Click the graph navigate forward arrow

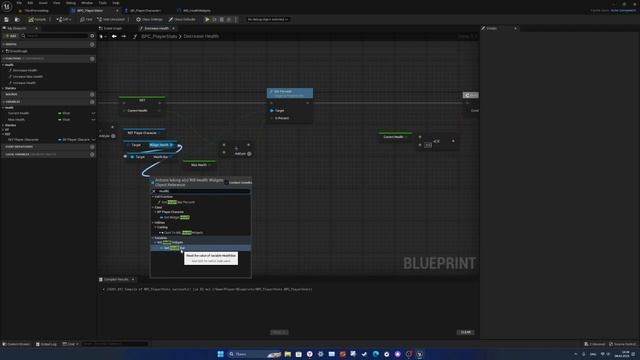(123, 36)
